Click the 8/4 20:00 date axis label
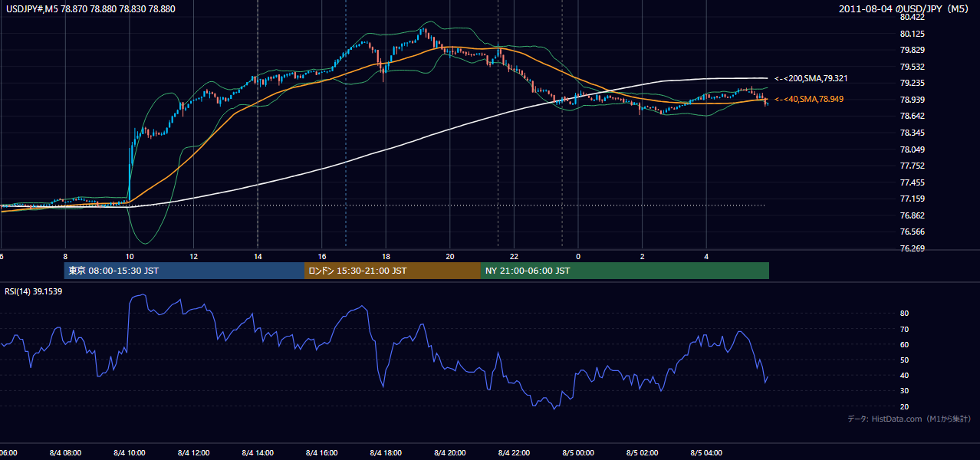 [x=449, y=453]
